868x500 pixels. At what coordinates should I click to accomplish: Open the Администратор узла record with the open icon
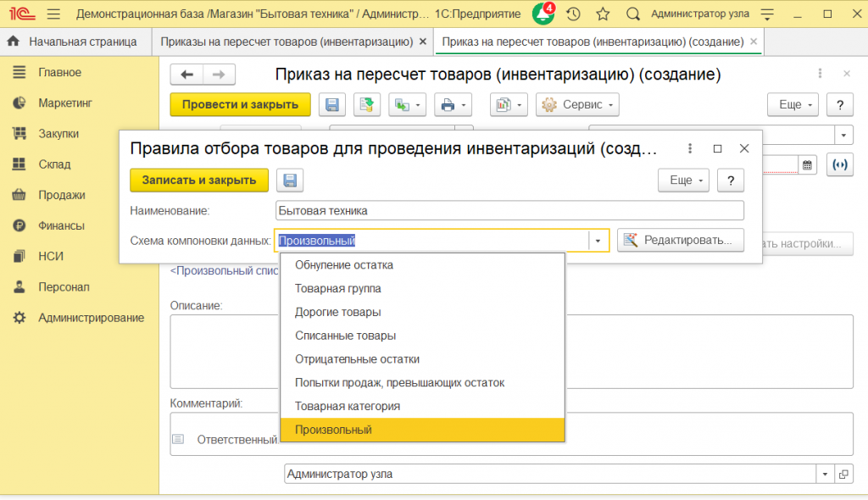pyautogui.click(x=843, y=474)
